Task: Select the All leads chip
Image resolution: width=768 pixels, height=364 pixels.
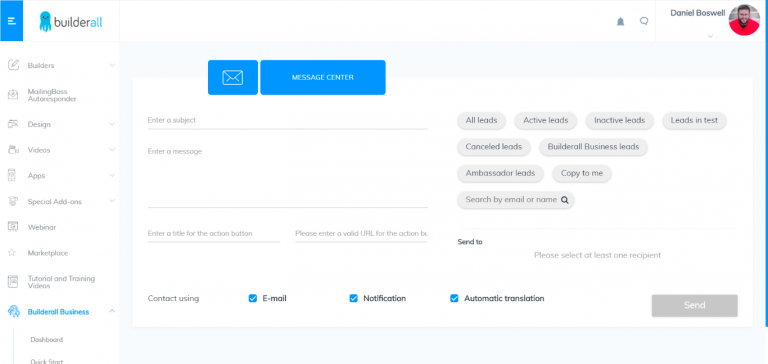Action: 481,121
